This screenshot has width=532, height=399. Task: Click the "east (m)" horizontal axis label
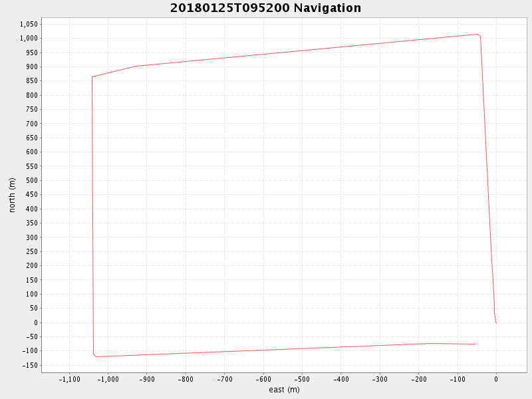click(284, 390)
